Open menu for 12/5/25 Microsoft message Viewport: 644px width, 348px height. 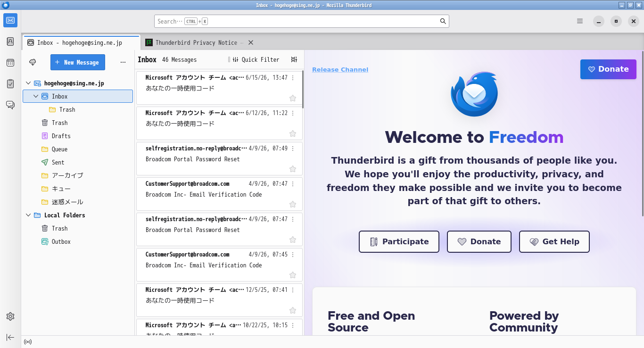[x=293, y=290]
